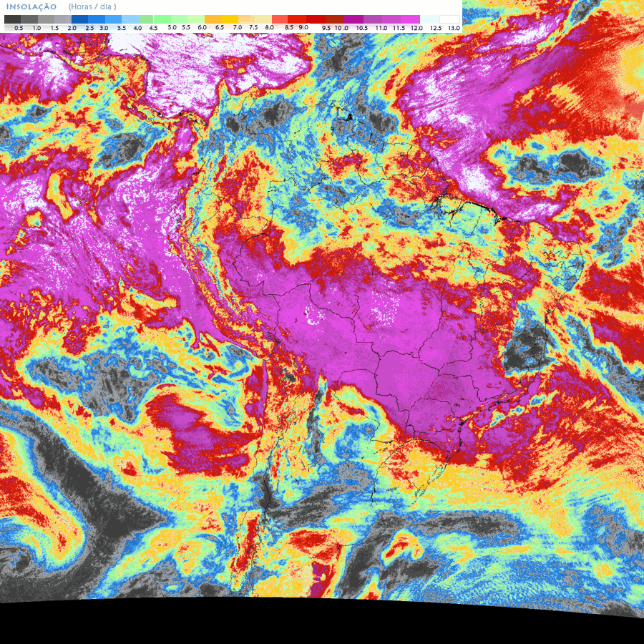Click the '6.0' legend value
Image resolution: width=644 pixels, height=644 pixels.
pyautogui.click(x=202, y=27)
